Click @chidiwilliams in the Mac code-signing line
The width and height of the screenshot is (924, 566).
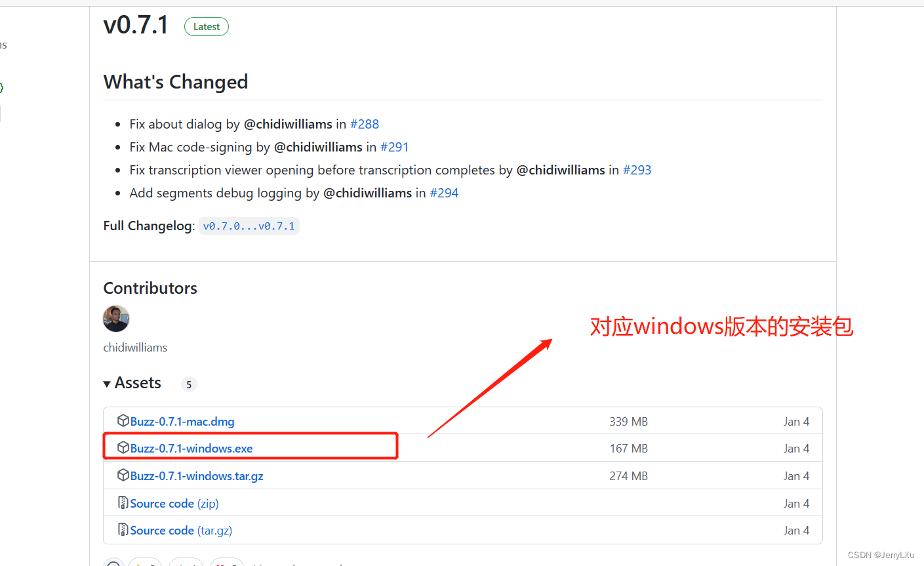(x=318, y=147)
